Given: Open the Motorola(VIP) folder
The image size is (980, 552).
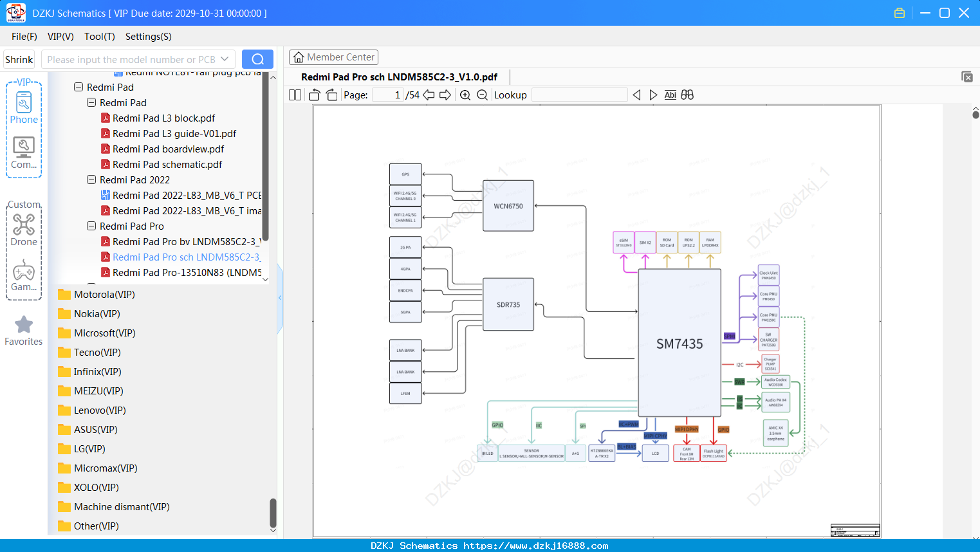Looking at the screenshot, I should click(97, 295).
